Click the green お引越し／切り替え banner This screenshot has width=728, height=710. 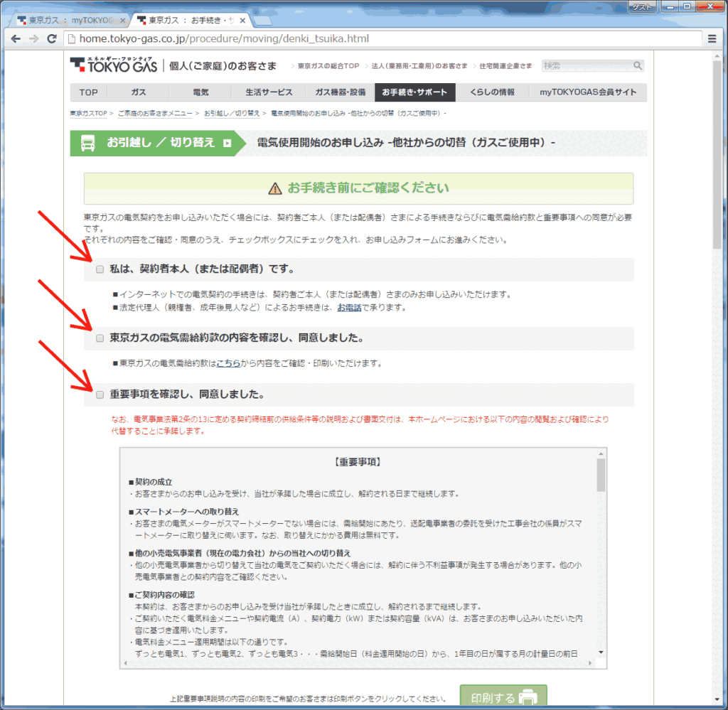click(x=158, y=144)
